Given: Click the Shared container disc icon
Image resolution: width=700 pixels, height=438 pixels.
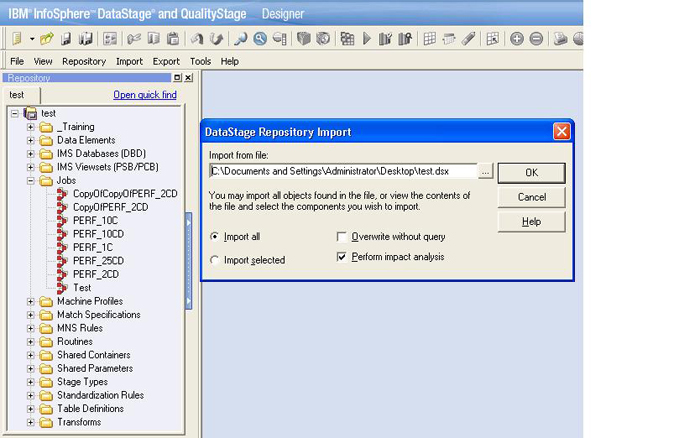Looking at the screenshot, I should point(323,39).
